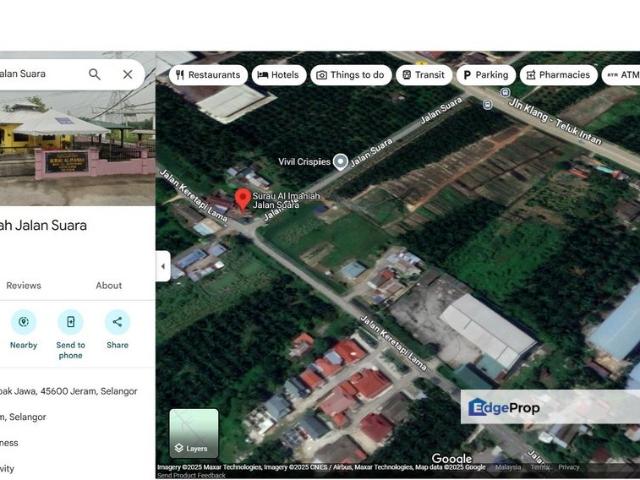Open the Reviews tab
This screenshot has height=480, width=640.
(x=24, y=285)
